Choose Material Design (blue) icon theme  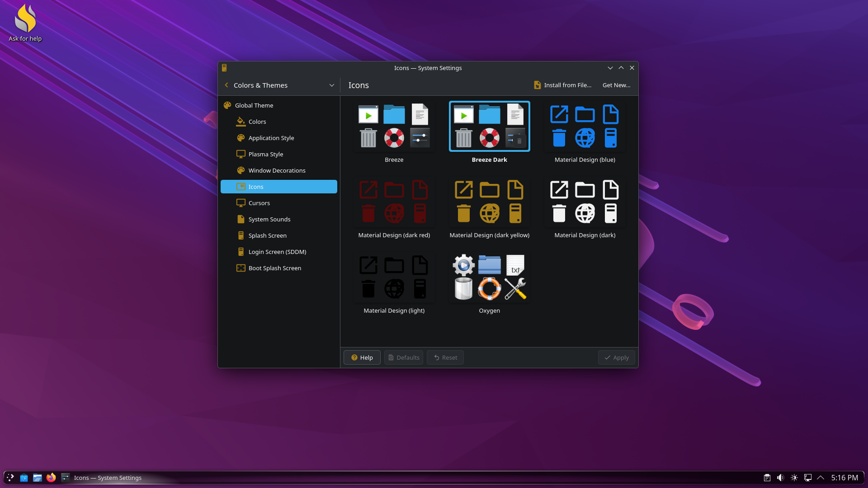(x=585, y=132)
